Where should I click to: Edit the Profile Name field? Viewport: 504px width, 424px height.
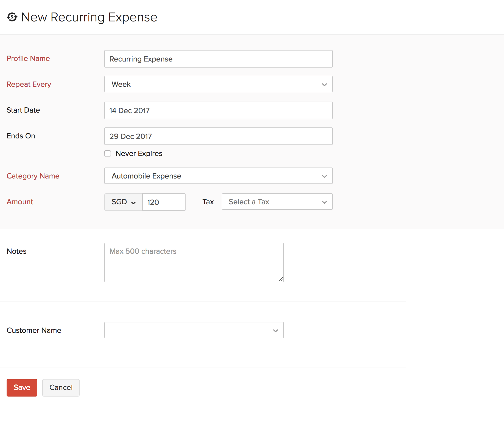pos(218,59)
